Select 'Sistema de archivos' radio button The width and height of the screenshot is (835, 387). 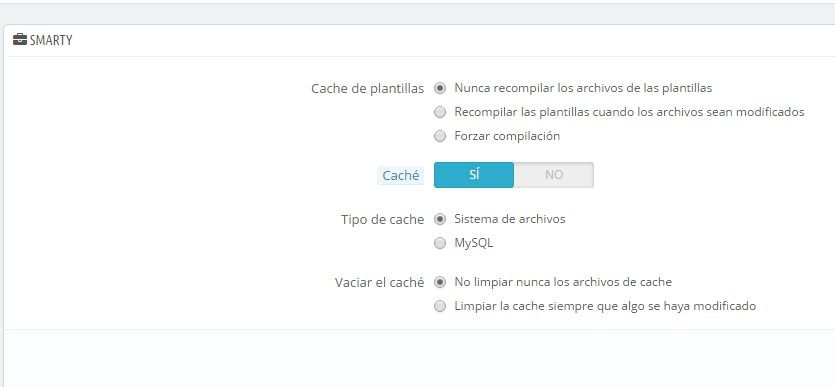(440, 219)
